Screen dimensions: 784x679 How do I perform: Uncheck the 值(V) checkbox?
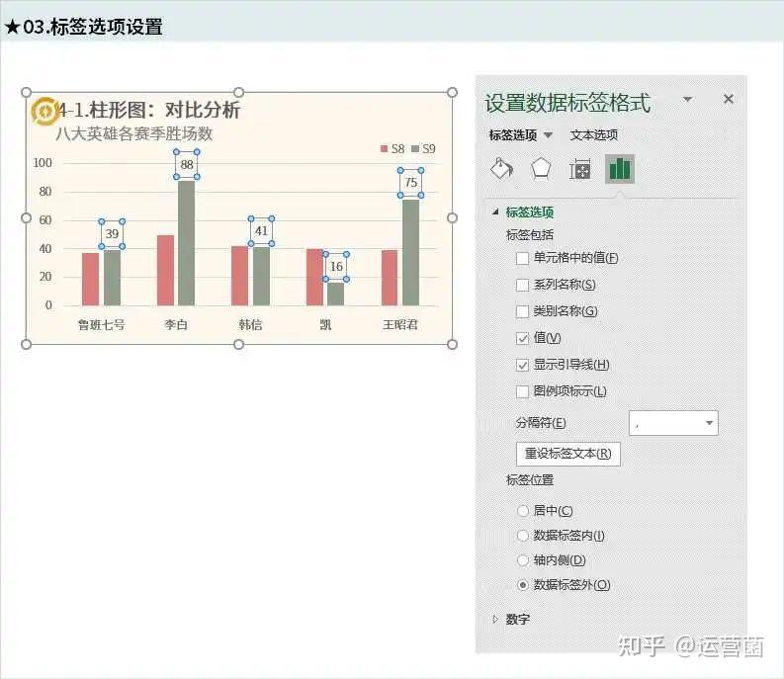522,338
